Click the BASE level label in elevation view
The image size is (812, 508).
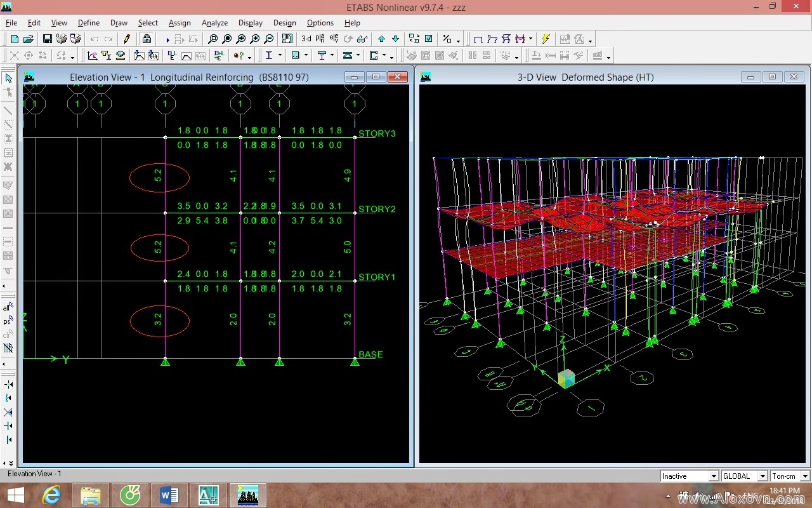tap(370, 354)
